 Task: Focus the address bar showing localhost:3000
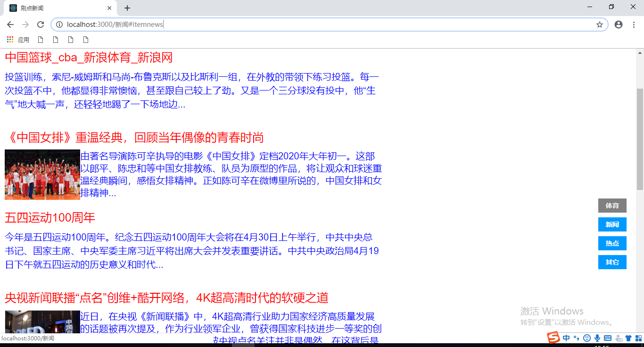coord(329,25)
